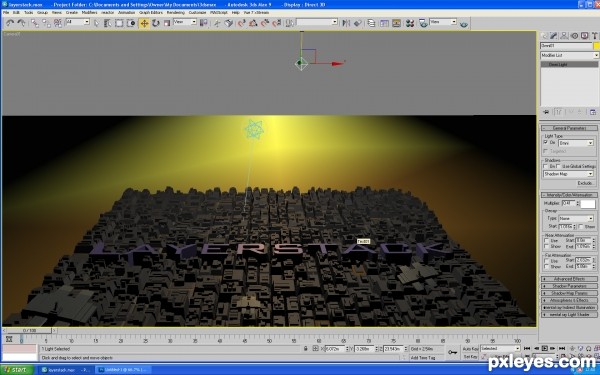Activate the Select and Rotate tool
Image resolution: width=600 pixels, height=375 pixels.
[156, 23]
